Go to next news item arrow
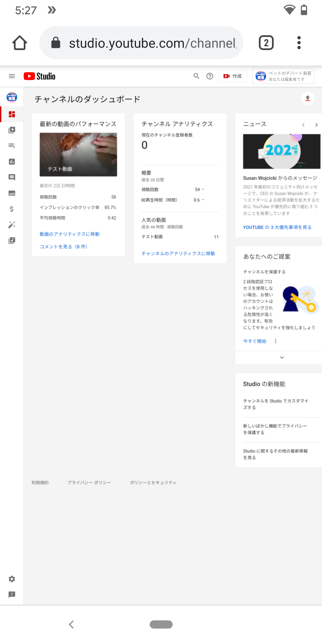 tap(316, 125)
